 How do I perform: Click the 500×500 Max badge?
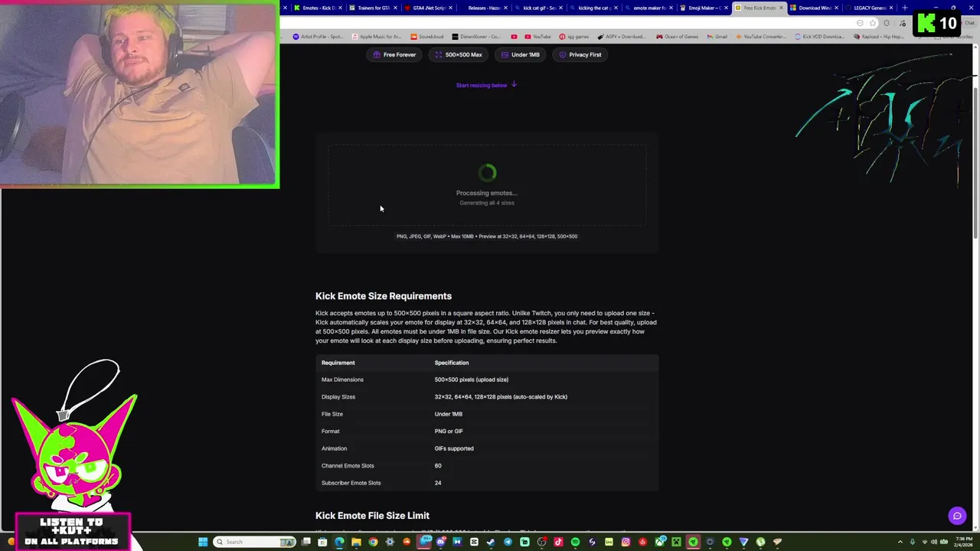[x=458, y=54]
